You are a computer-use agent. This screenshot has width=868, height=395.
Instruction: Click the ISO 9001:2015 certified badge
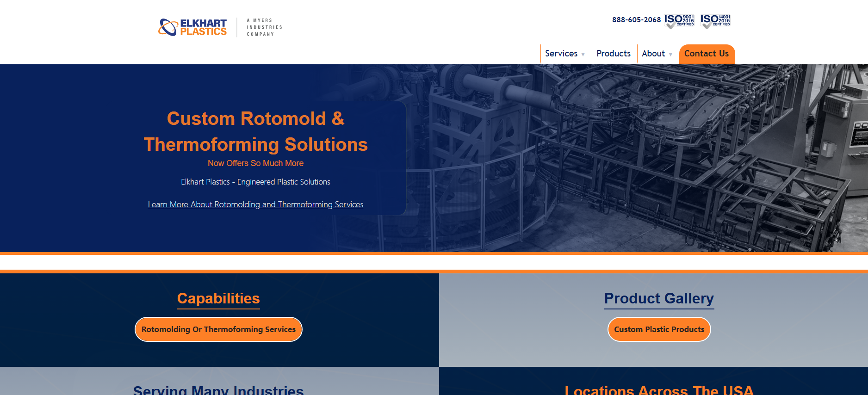pyautogui.click(x=679, y=21)
